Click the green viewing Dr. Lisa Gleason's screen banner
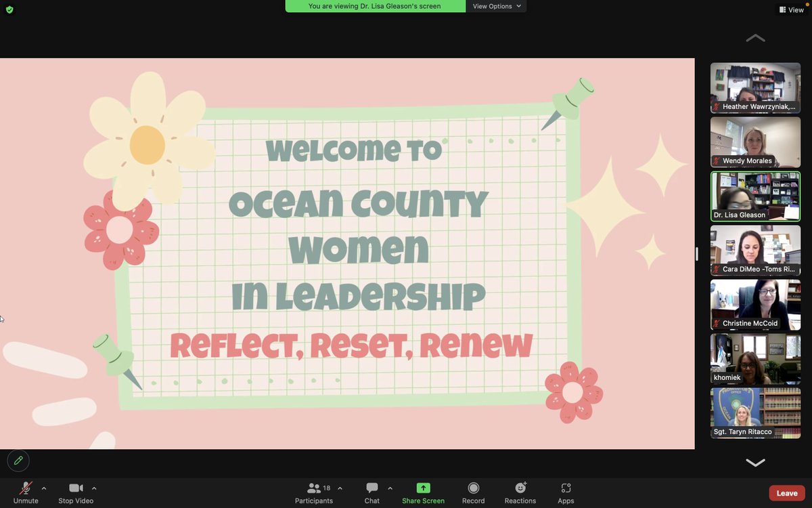Screen dimensions: 812x508 pos(375,6)
